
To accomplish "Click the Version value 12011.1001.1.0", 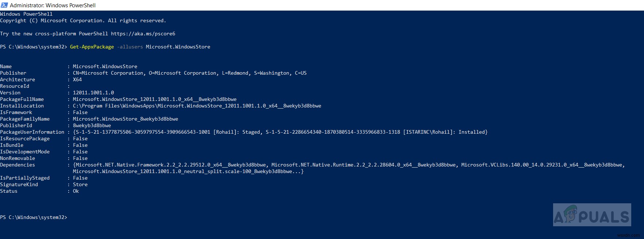I will pos(93,93).
